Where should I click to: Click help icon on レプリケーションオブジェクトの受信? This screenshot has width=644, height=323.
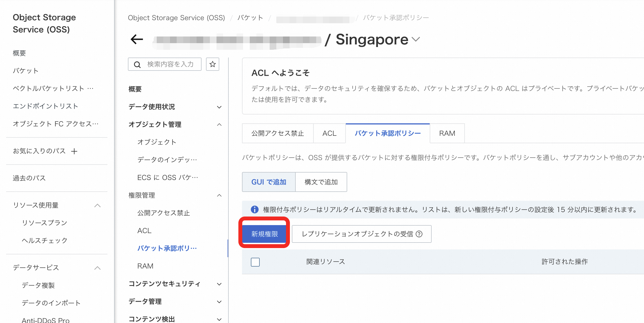(419, 234)
